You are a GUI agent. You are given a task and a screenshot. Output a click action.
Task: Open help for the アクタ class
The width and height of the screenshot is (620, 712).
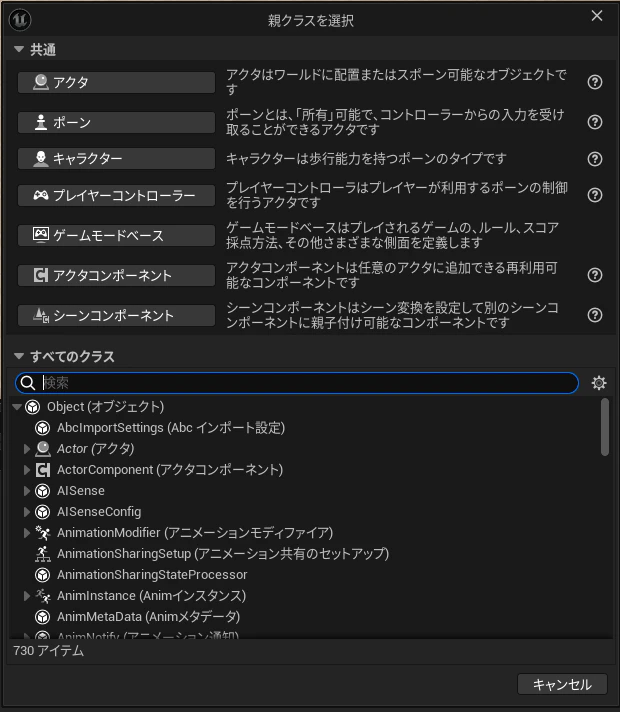click(595, 82)
